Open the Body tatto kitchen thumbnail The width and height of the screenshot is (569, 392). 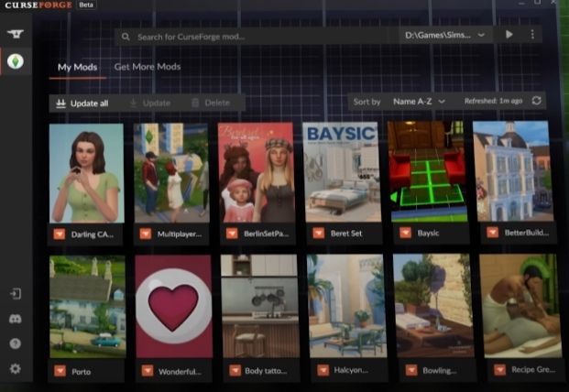260,306
